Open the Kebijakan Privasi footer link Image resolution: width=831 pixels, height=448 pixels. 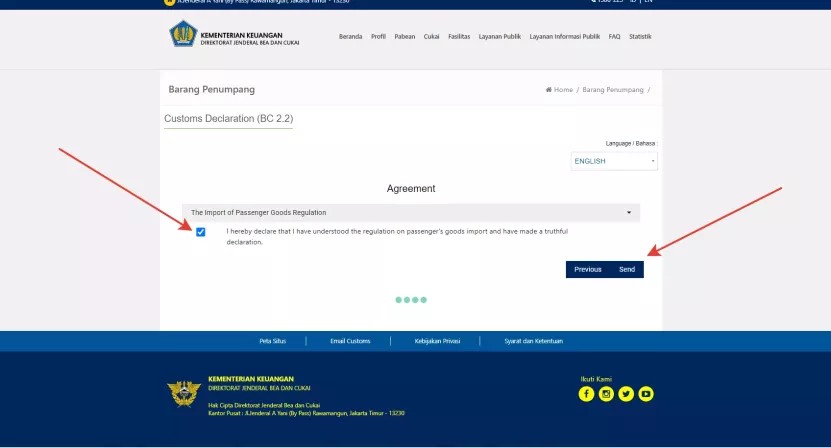pyautogui.click(x=437, y=341)
